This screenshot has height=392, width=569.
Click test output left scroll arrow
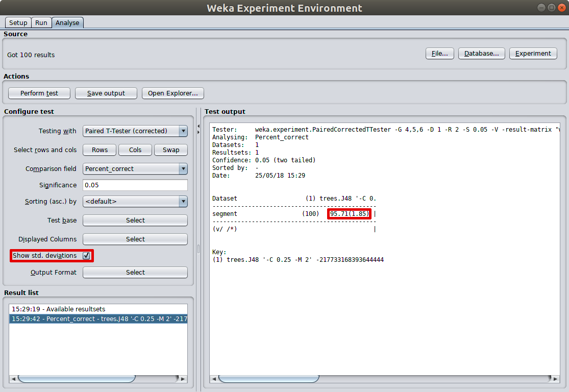pyautogui.click(x=214, y=379)
